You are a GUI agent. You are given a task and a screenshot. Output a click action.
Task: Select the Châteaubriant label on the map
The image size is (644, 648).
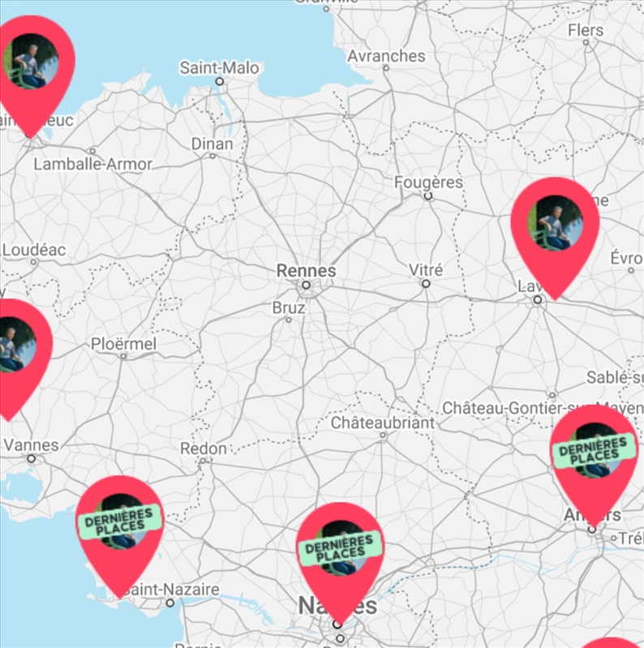point(383,423)
